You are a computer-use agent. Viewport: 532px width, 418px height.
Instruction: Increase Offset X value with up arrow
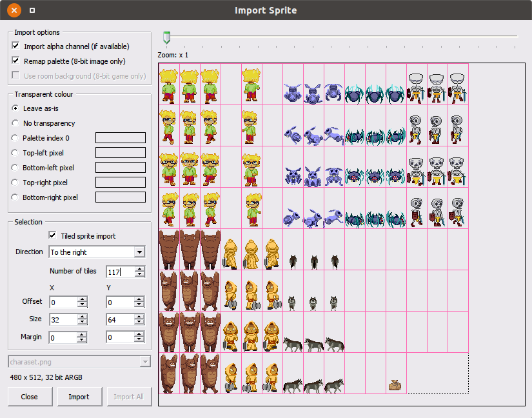(x=83, y=299)
